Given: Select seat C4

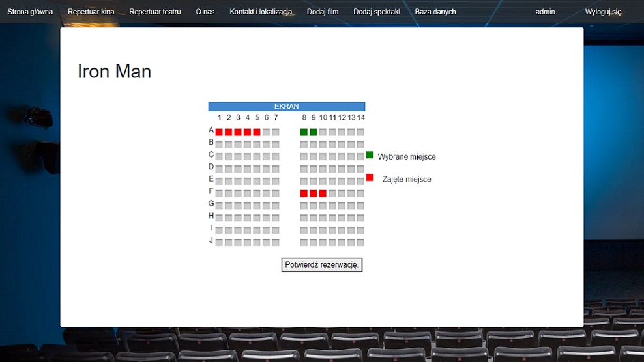Looking at the screenshot, I should 247,157.
